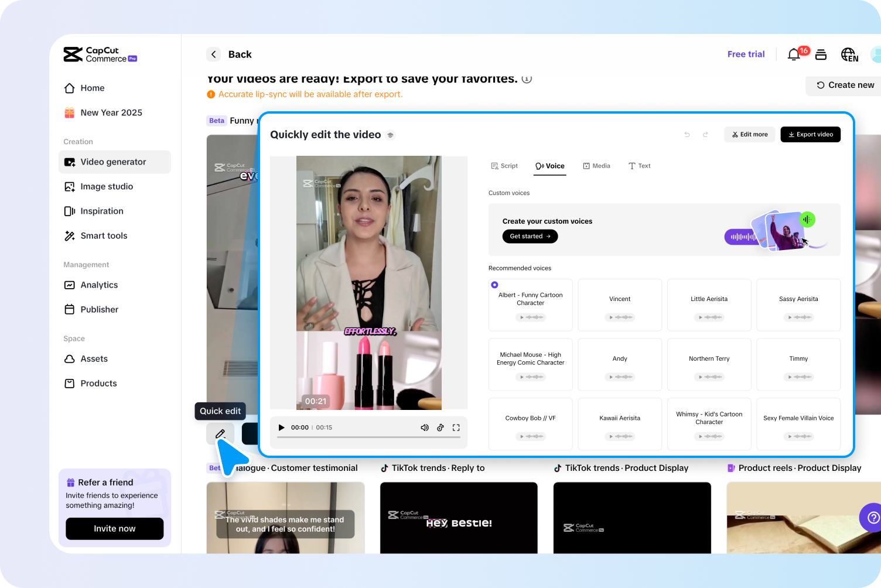
Task: Open the credits stack icon
Action: pyautogui.click(x=821, y=54)
